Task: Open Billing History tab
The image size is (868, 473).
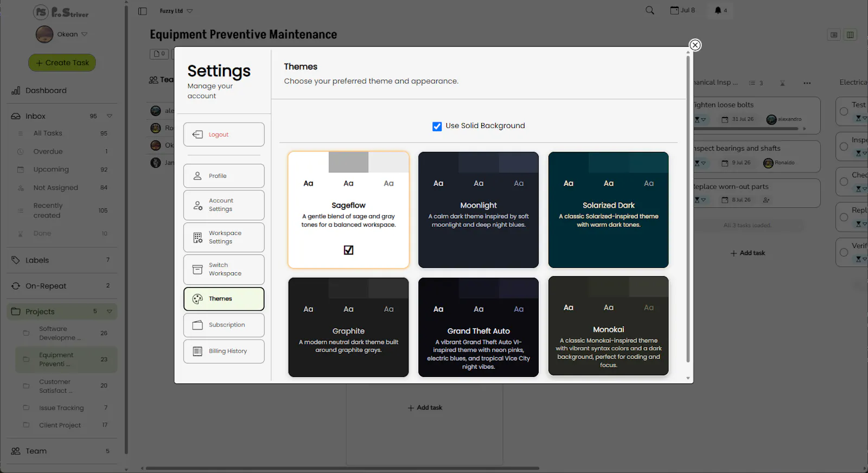Action: click(224, 351)
